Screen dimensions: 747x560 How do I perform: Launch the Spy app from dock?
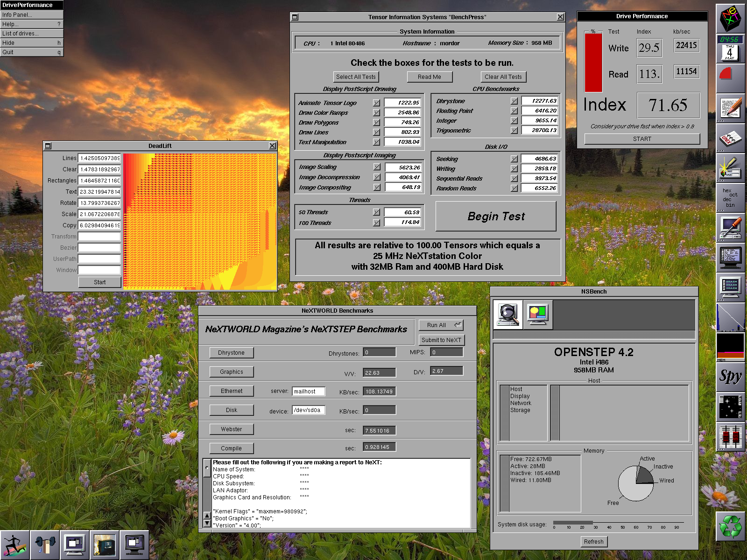pyautogui.click(x=730, y=376)
